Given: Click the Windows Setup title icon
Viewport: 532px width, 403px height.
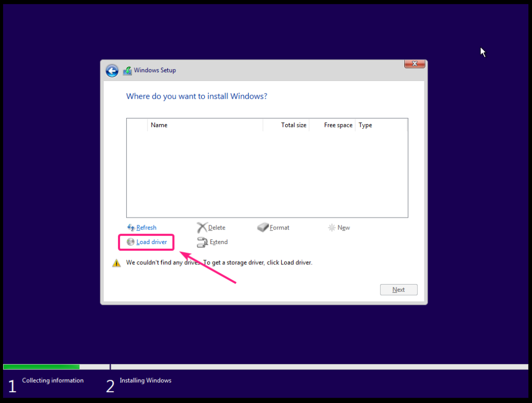Looking at the screenshot, I should (127, 71).
